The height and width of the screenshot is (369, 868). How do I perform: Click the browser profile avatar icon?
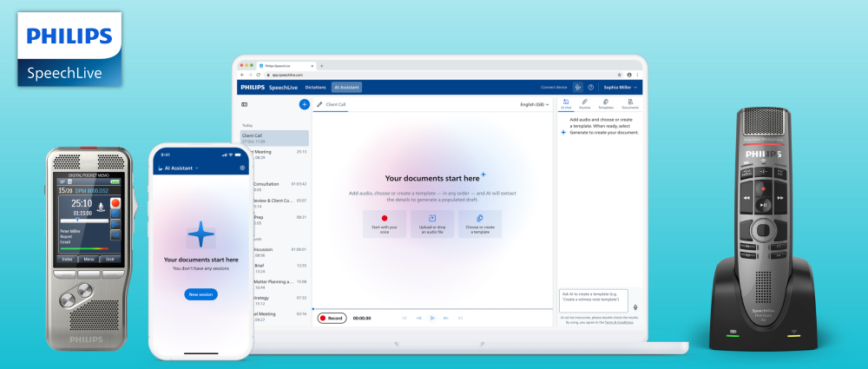point(628,75)
